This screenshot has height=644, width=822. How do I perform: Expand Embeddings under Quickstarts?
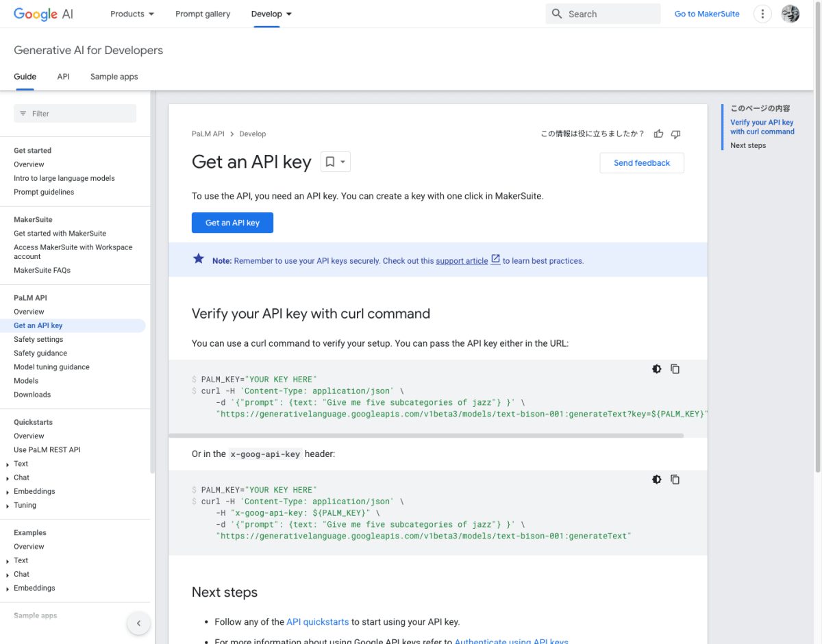8,491
